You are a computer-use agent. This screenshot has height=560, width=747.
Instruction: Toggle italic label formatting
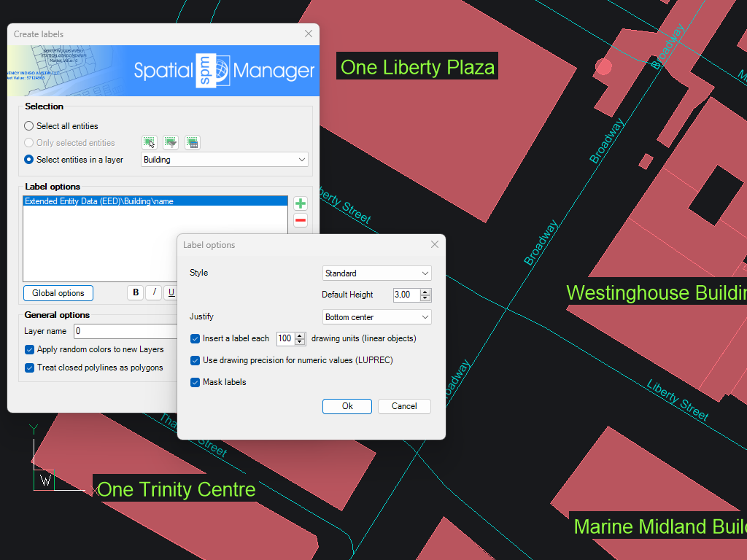pyautogui.click(x=154, y=292)
